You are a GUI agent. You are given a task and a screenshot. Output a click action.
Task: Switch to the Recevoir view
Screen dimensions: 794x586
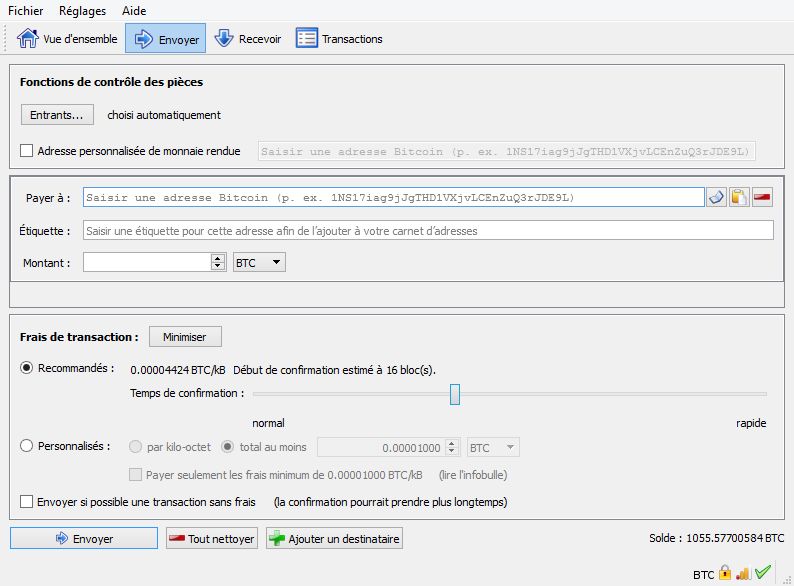coord(249,39)
